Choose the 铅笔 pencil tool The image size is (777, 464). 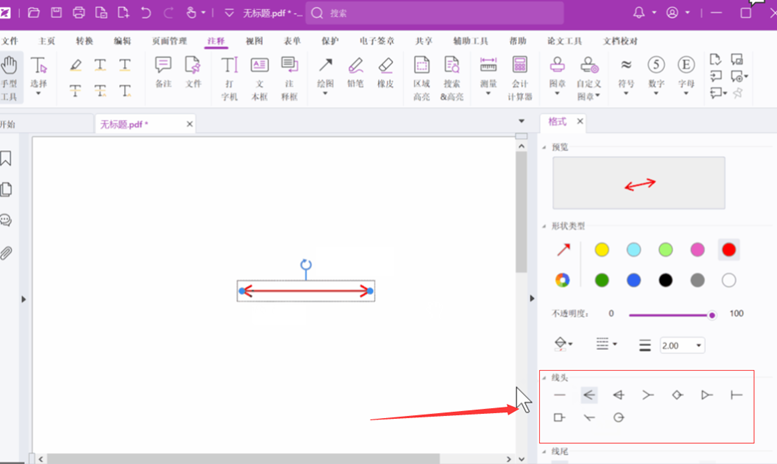pos(355,74)
